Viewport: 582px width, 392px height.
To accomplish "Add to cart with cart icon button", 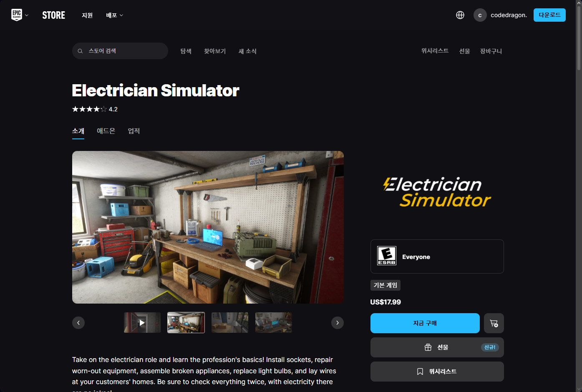I will pos(494,323).
